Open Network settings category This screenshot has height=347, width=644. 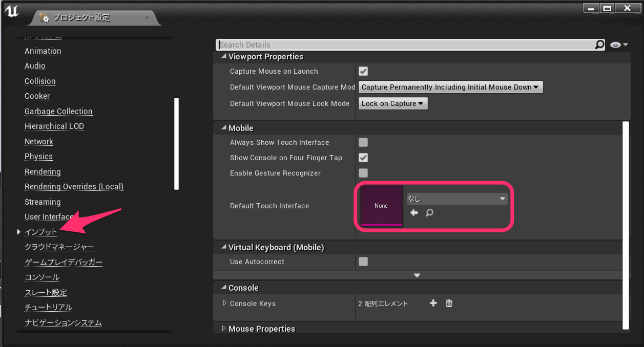pos(39,141)
